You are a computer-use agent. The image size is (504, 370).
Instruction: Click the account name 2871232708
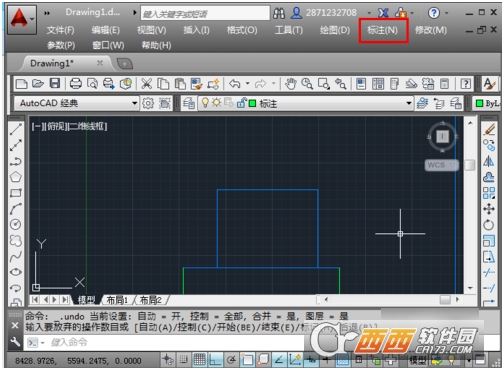coord(331,13)
